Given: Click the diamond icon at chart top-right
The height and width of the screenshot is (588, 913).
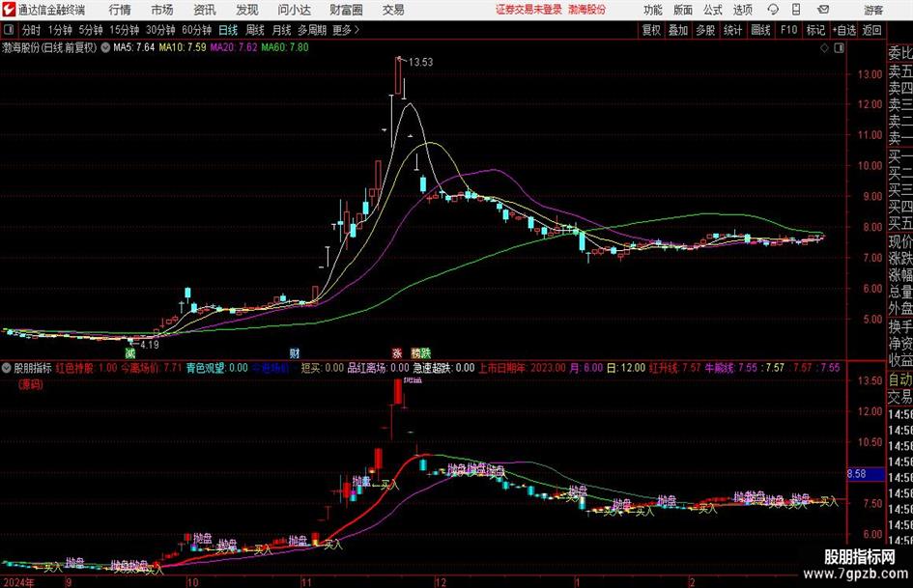Looking at the screenshot, I should (824, 48).
